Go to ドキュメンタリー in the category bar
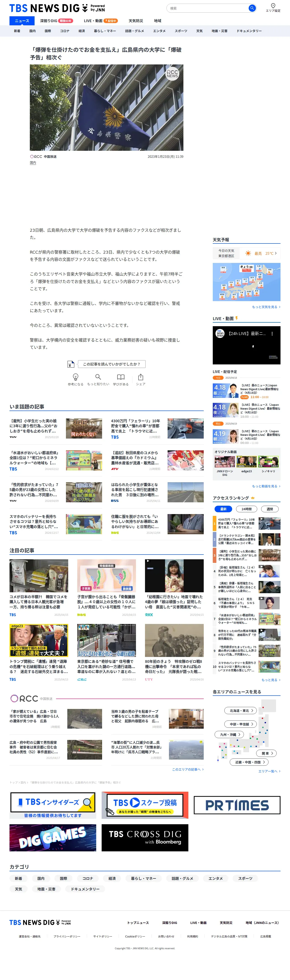Screen dimensions: 290x980 [x=249, y=31]
